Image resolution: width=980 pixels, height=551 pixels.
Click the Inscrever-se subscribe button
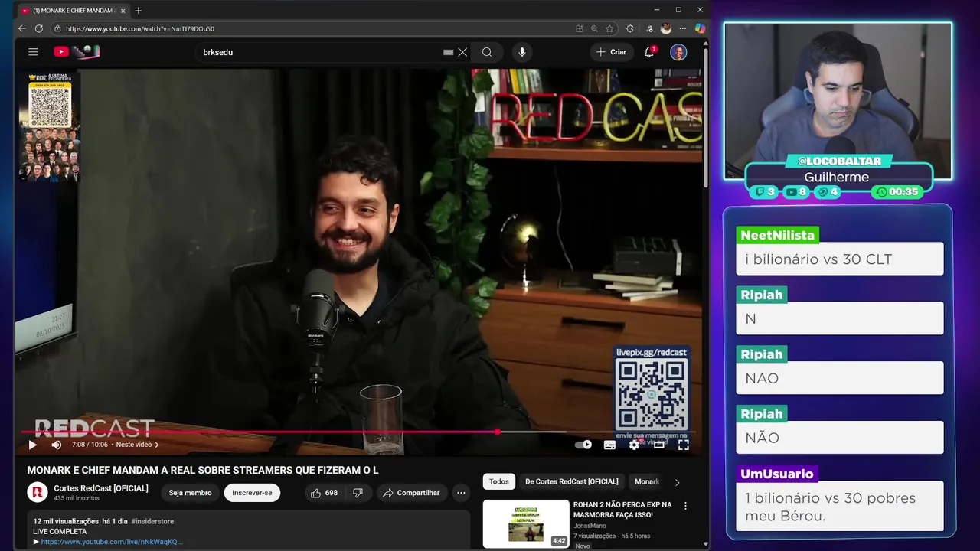(252, 493)
